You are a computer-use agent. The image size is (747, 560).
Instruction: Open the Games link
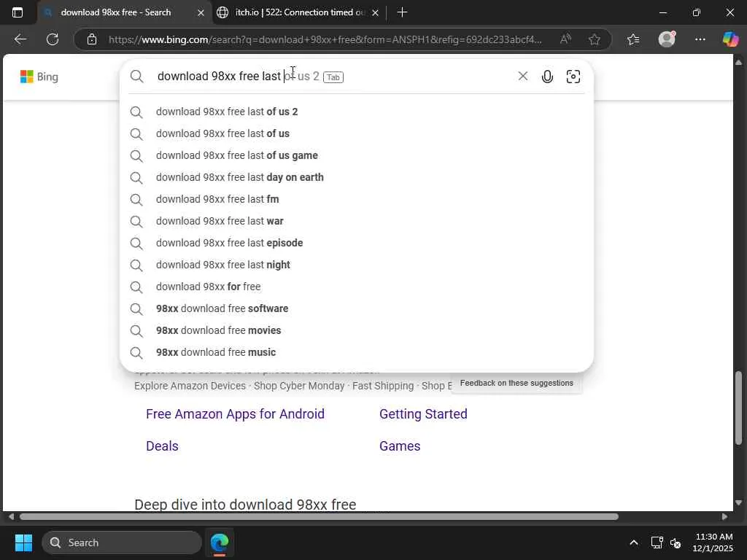(x=400, y=446)
